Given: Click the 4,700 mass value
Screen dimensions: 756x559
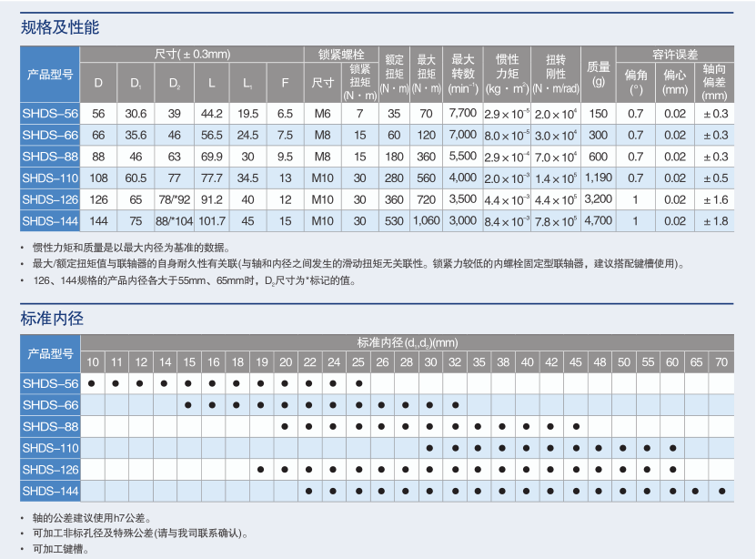Looking at the screenshot, I should pyautogui.click(x=598, y=221).
